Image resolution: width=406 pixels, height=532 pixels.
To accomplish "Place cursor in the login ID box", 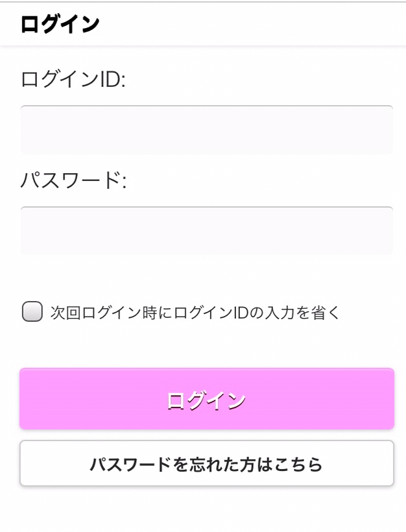I will 206,130.
